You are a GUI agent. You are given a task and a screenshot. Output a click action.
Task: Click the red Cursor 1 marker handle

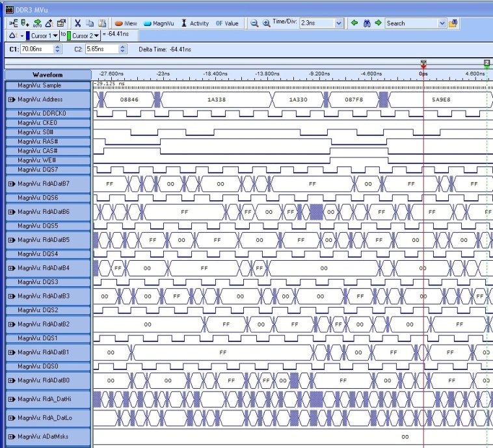pyautogui.click(x=423, y=63)
